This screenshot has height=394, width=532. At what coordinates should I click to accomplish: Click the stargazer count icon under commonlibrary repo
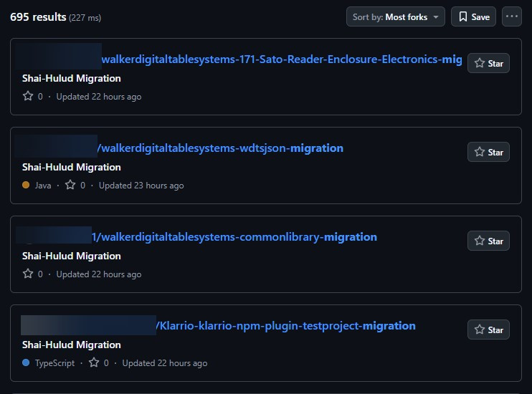coord(28,274)
